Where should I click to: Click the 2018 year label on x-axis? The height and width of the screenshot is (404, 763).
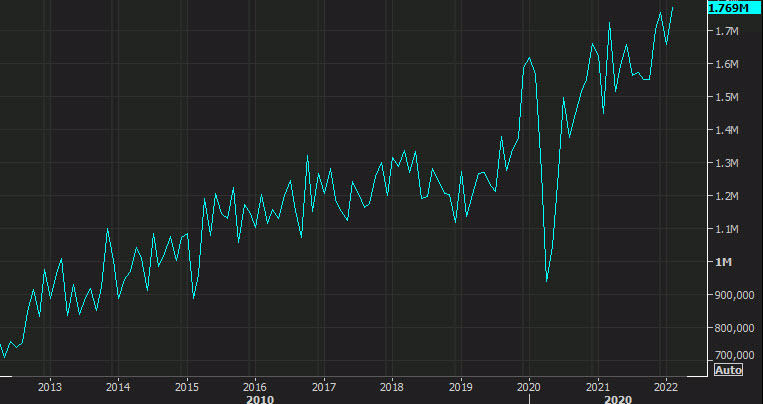tap(392, 387)
